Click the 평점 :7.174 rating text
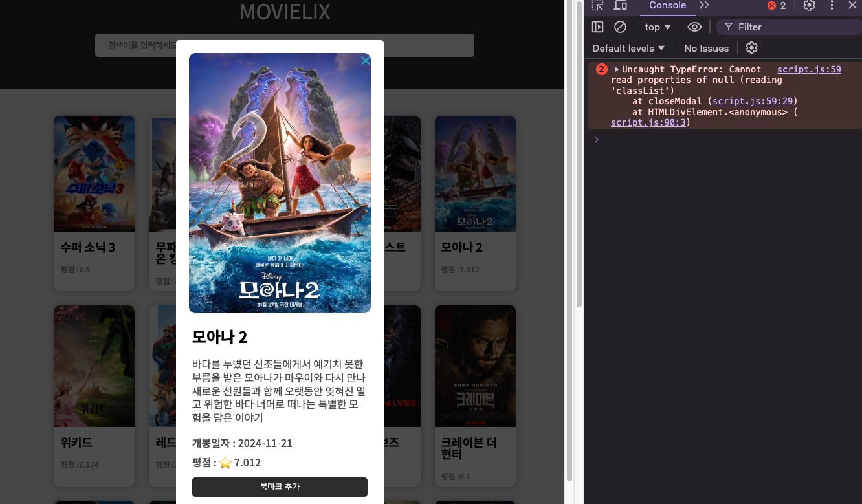862x504 pixels. (x=80, y=465)
